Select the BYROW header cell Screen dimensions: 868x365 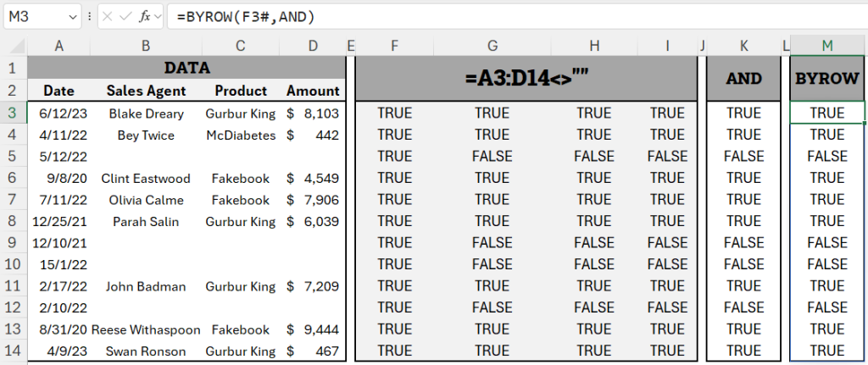tap(827, 79)
